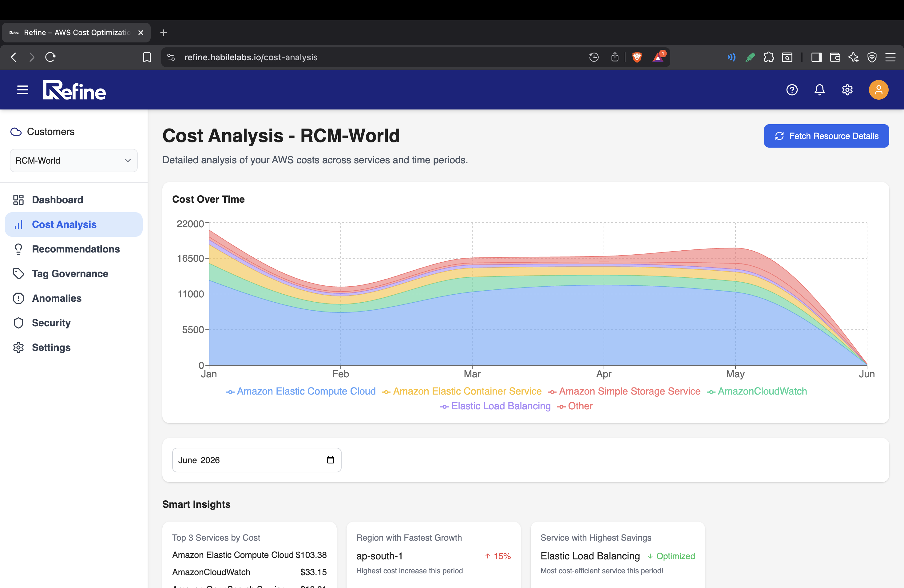
Task: Open the hamburger menu in Refine header
Action: tap(23, 90)
